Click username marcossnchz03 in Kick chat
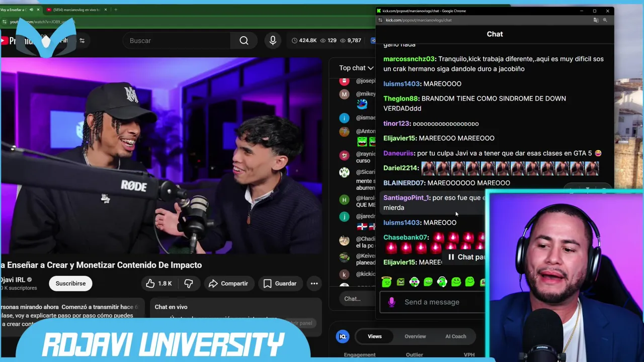The image size is (644, 362). [x=409, y=59]
